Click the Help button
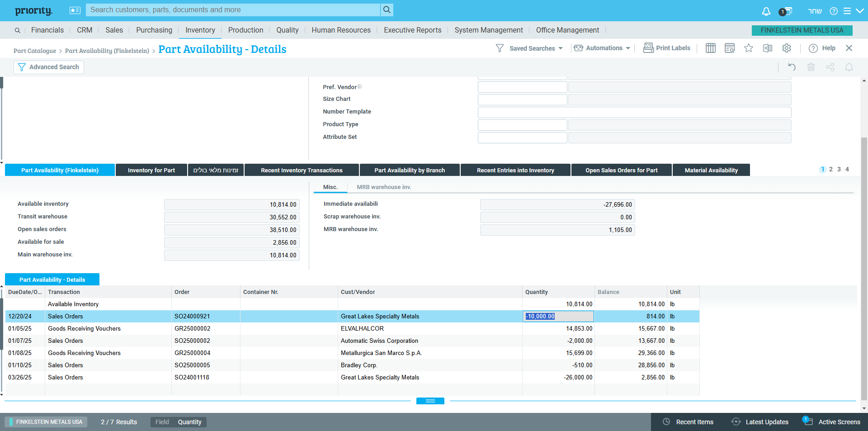 [822, 48]
